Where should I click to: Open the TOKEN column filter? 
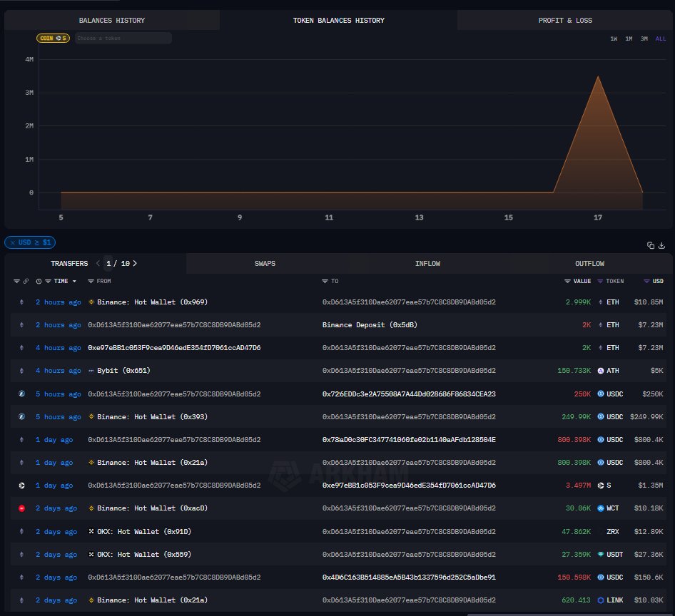pos(600,282)
